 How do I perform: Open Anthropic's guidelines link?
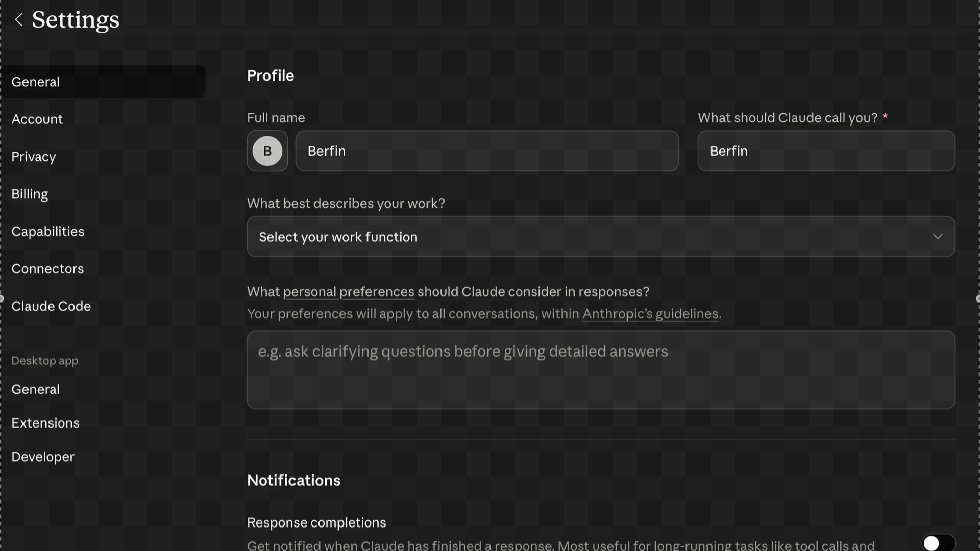[x=650, y=314]
